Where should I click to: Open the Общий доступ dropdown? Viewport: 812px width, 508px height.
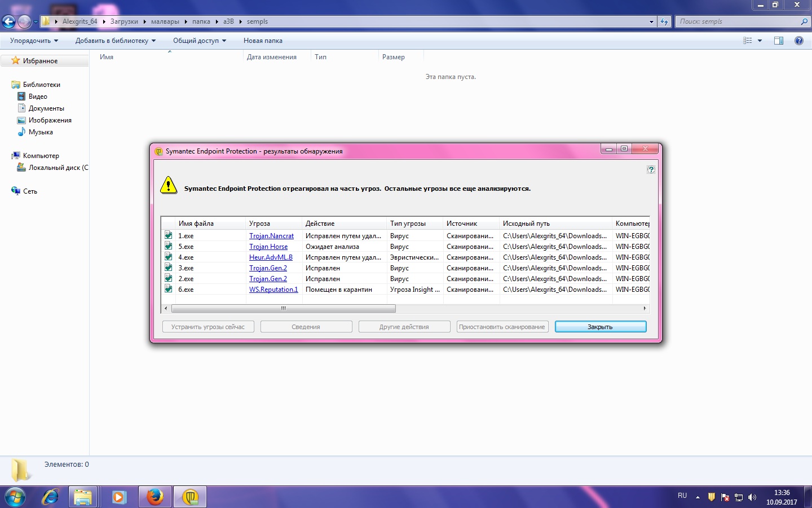coord(200,41)
